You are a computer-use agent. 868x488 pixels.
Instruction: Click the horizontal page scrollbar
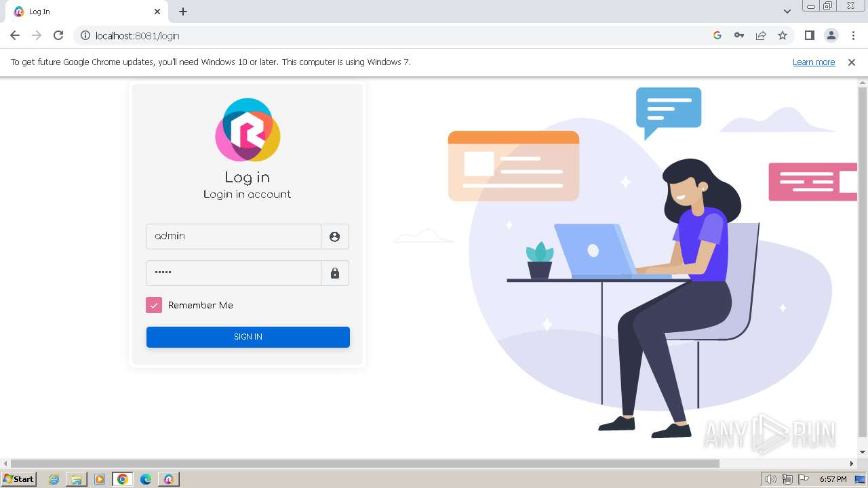pyautogui.click(x=365, y=464)
